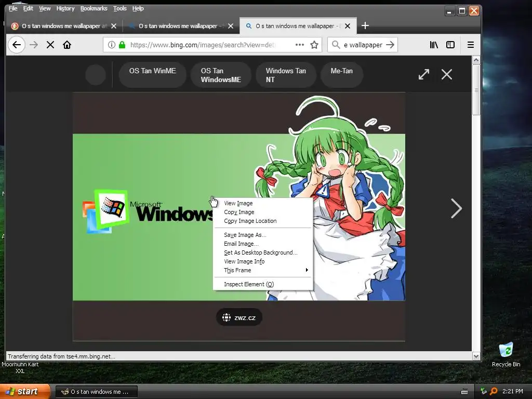532x399 pixels.
Task: Close the active Bing tab
Action: 348,26
